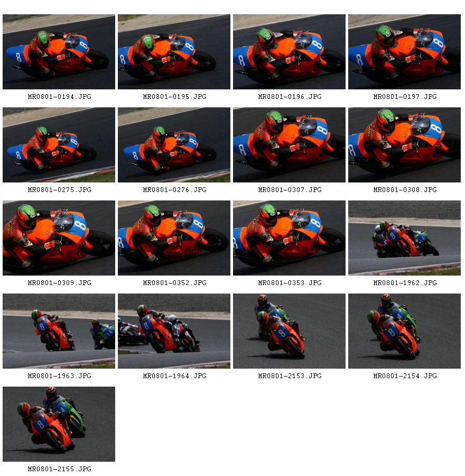465x476 pixels.
Task: Open the MR0801-1963.JPG thumbnail
Action: tap(59, 331)
